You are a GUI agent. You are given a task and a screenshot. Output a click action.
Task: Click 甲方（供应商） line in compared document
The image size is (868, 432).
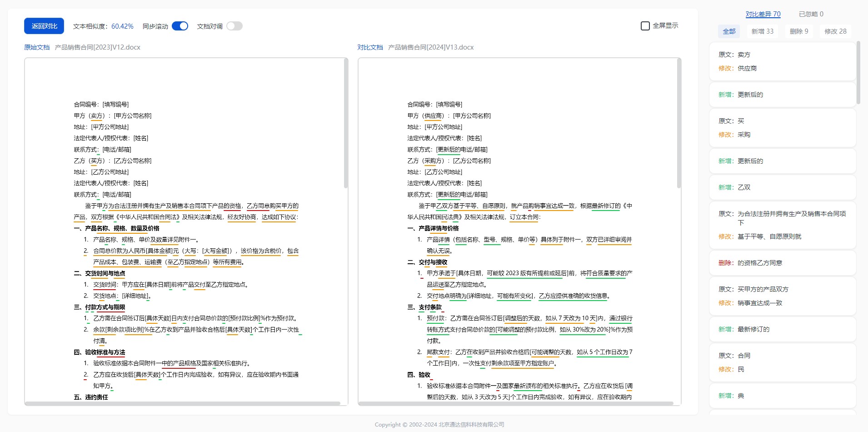pyautogui.click(x=449, y=116)
